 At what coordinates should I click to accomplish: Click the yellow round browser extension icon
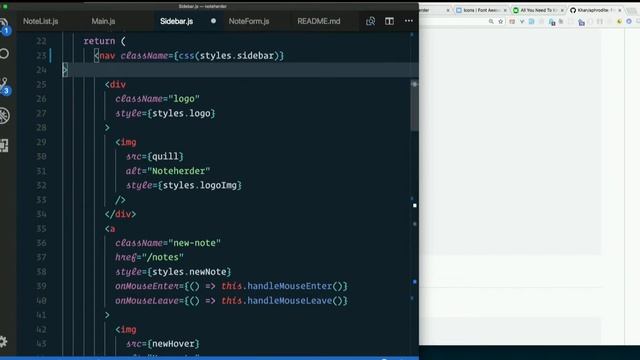619,22
